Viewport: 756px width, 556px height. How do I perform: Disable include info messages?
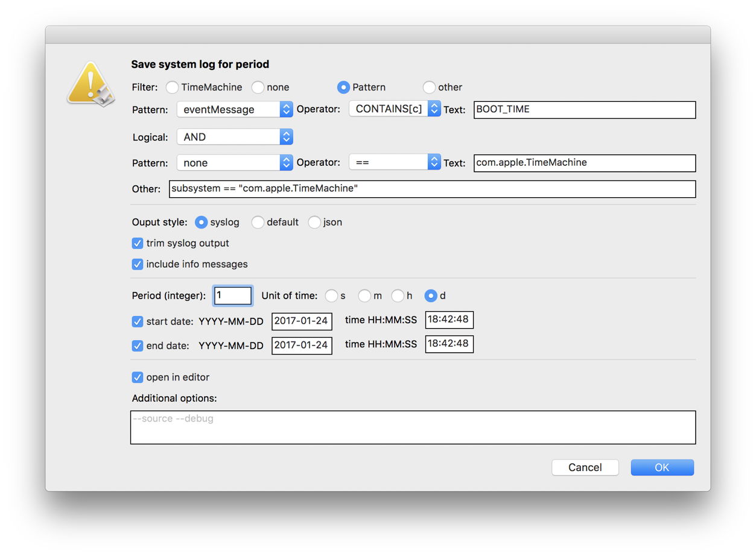coord(137,264)
